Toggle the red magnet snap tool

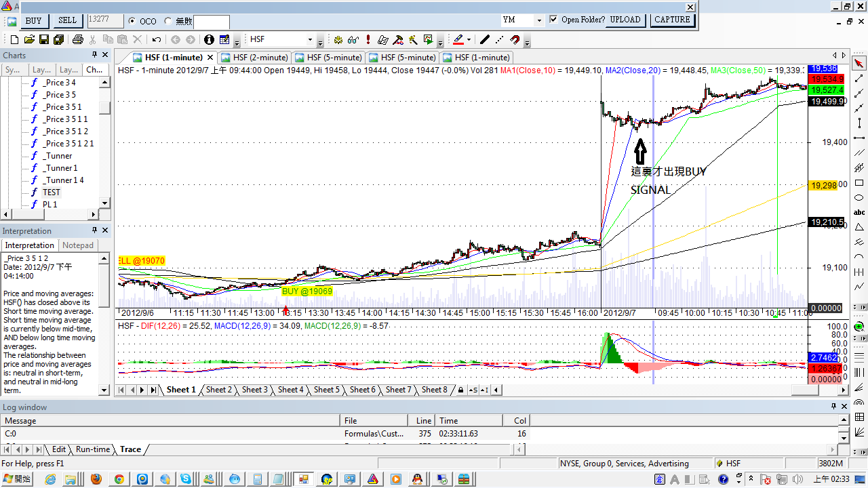pos(515,40)
